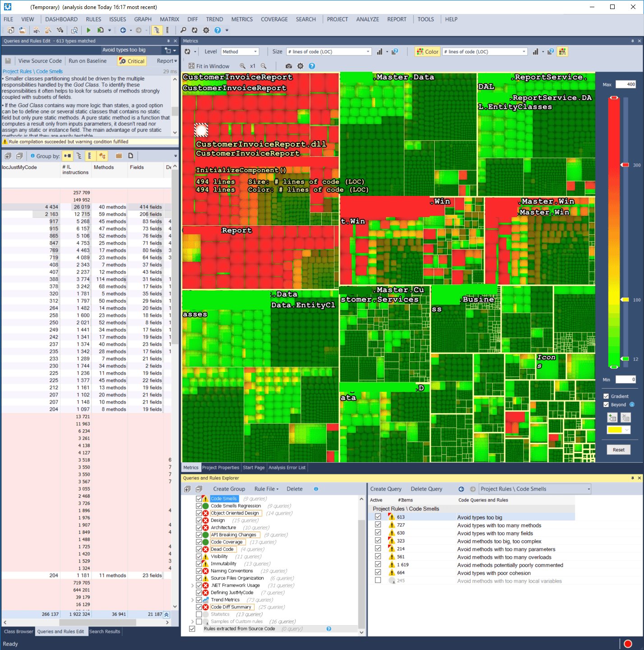Screen dimensions: 644x650
Task: Toggle the Beyond checkbox
Action: pos(606,404)
